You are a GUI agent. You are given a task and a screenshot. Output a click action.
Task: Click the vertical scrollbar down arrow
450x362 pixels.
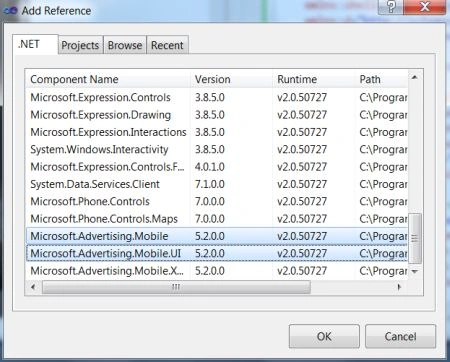click(x=415, y=272)
